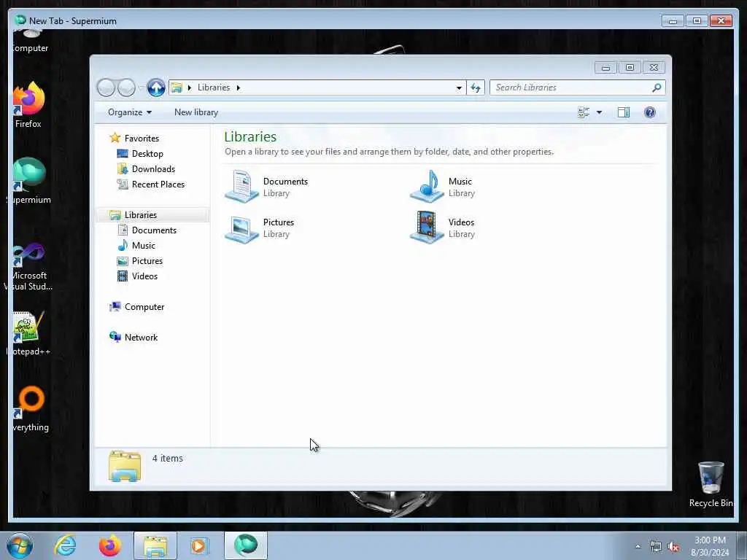
Task: Select Music in navigation pane
Action: tap(144, 245)
